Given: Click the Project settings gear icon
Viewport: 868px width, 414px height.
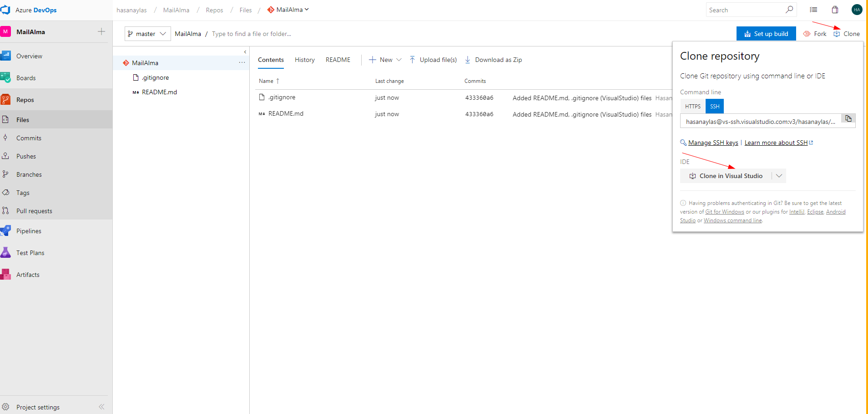Looking at the screenshot, I should pos(5,407).
